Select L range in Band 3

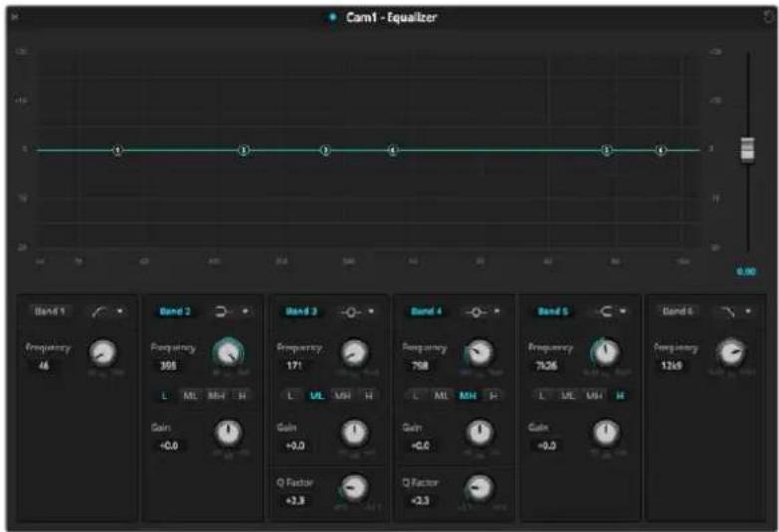pyautogui.click(x=291, y=396)
